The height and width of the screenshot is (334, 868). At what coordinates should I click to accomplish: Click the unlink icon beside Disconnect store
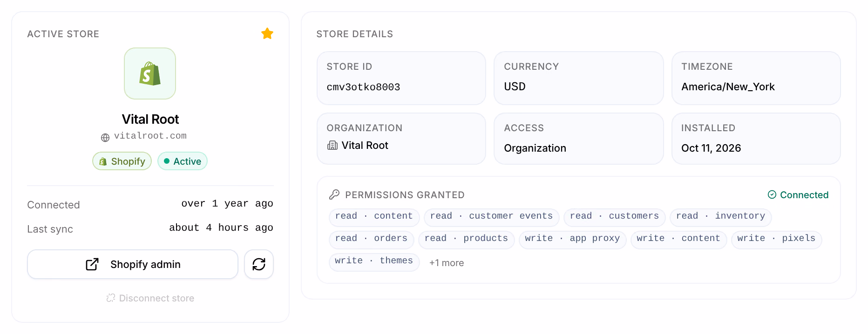(x=111, y=298)
